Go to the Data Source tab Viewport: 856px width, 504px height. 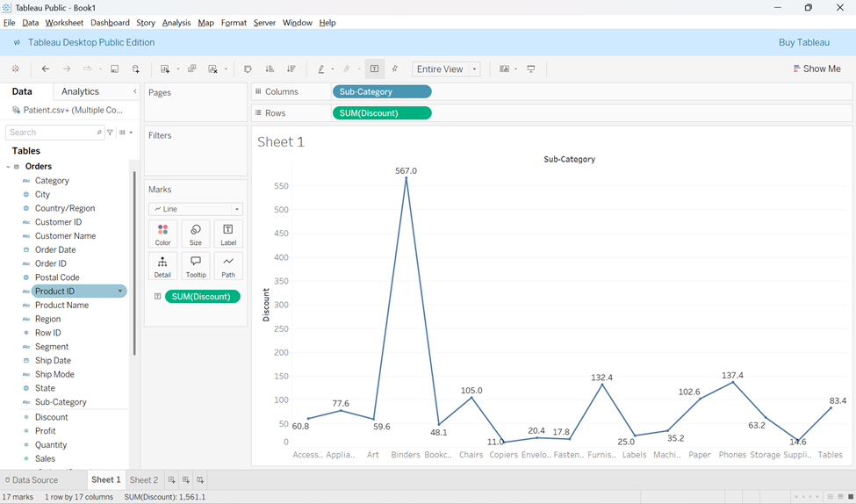pos(31,480)
